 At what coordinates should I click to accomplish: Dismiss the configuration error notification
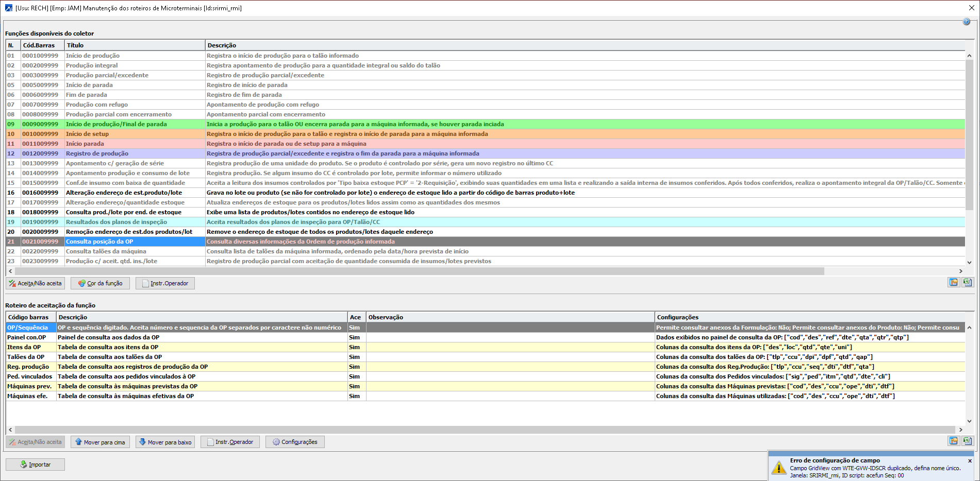pyautogui.click(x=970, y=461)
